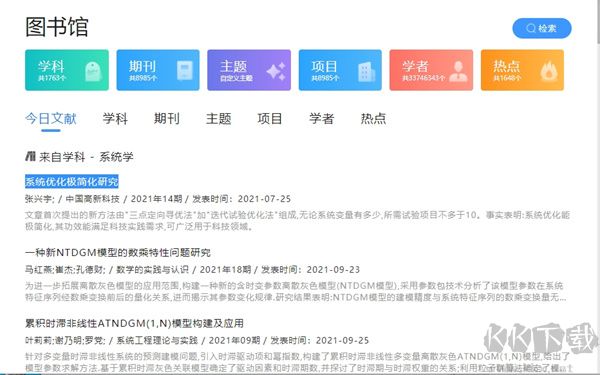Click the person icon on 学者 card
Image resolution: width=600 pixels, height=375 pixels.
point(458,72)
